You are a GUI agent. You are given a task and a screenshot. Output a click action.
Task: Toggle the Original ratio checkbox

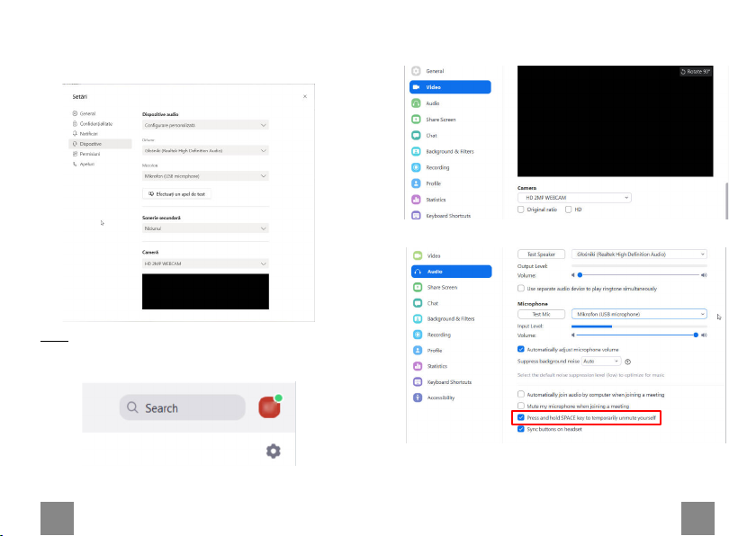tap(521, 210)
